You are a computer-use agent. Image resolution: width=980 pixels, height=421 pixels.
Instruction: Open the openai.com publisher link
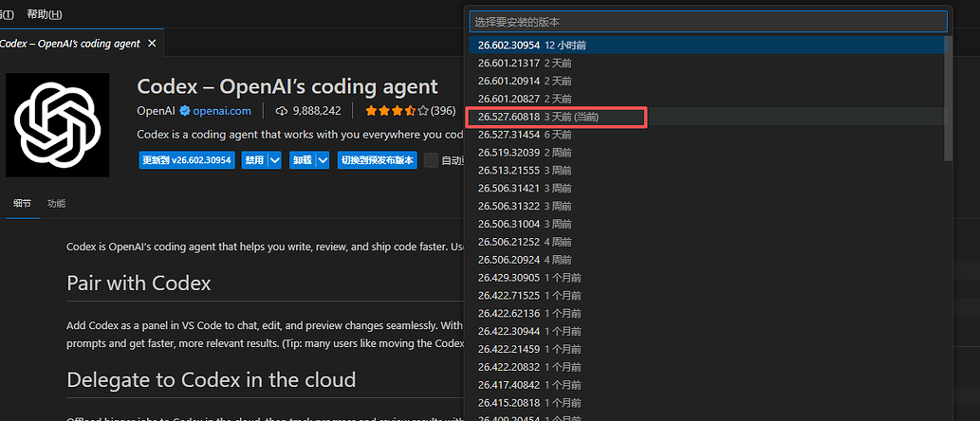222,111
